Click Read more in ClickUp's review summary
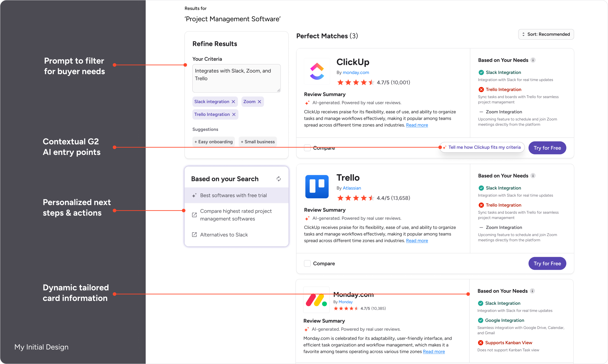 pyautogui.click(x=417, y=125)
